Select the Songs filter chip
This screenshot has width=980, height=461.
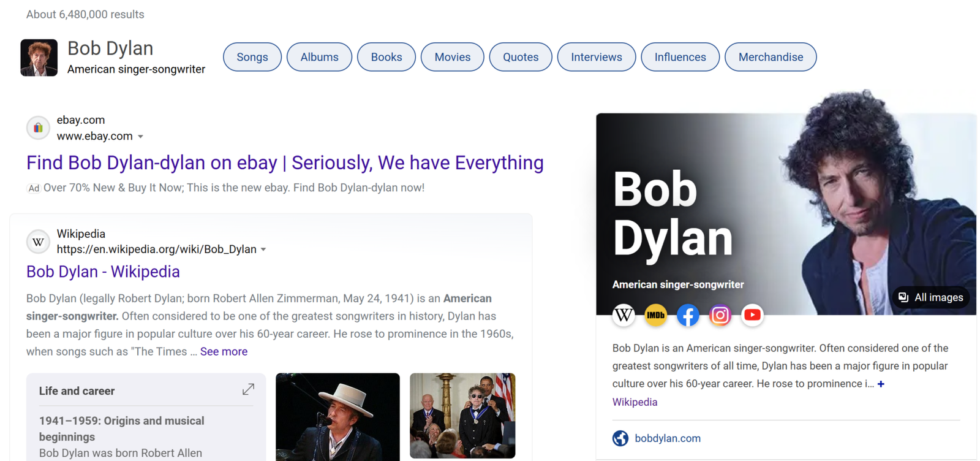coord(252,57)
